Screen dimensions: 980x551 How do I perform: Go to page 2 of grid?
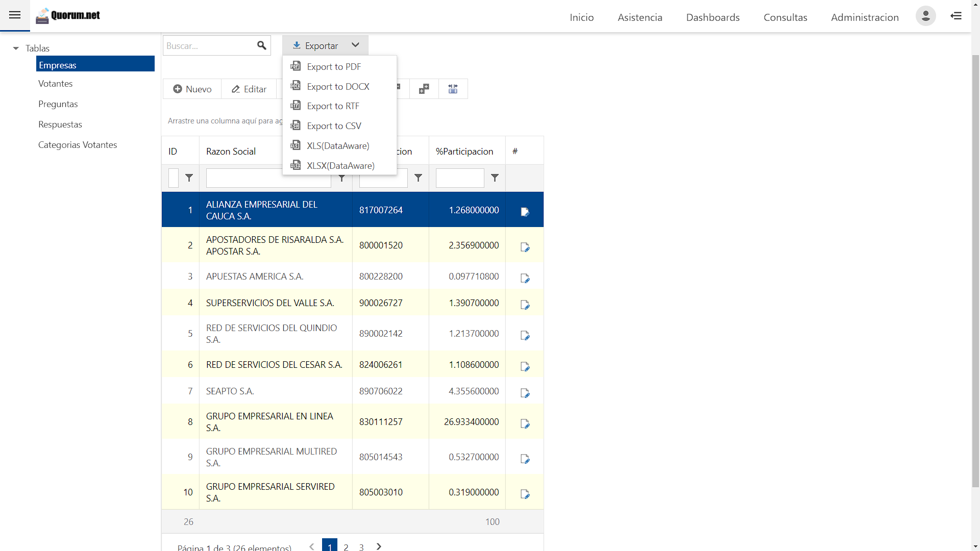[x=346, y=546]
